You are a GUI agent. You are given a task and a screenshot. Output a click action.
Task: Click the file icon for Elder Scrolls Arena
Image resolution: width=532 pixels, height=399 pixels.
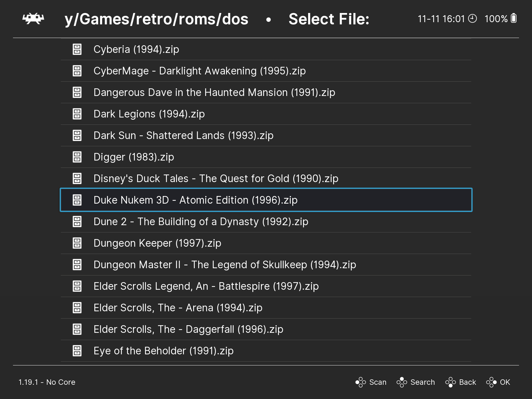(x=77, y=308)
